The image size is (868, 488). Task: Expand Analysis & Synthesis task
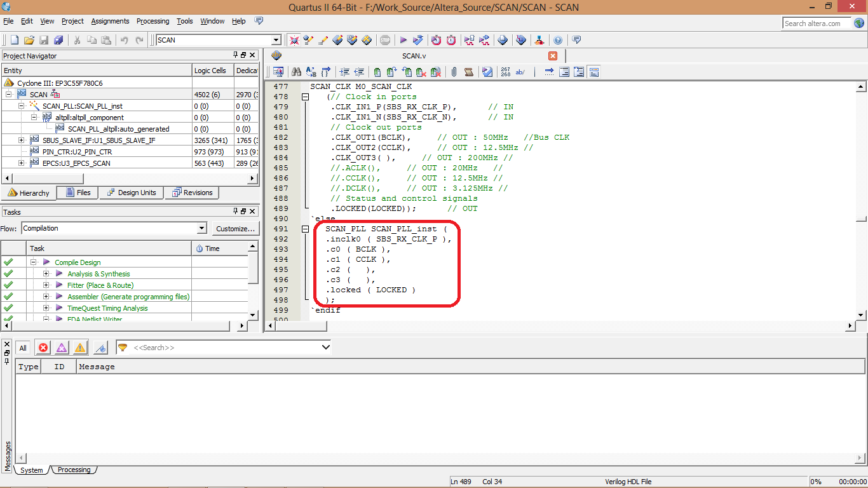click(x=46, y=274)
